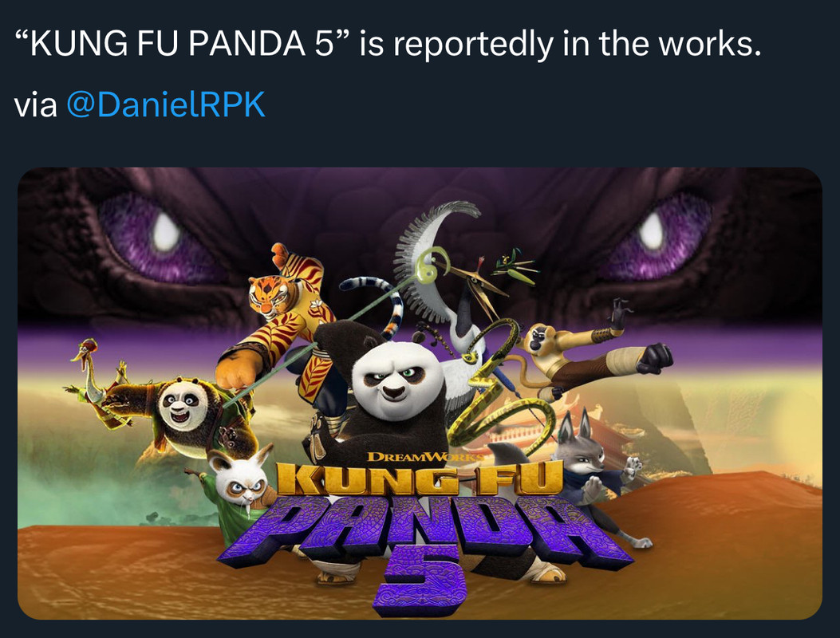Click the right glowing purple eye
Screen dimensions: 840x638
click(x=657, y=237)
